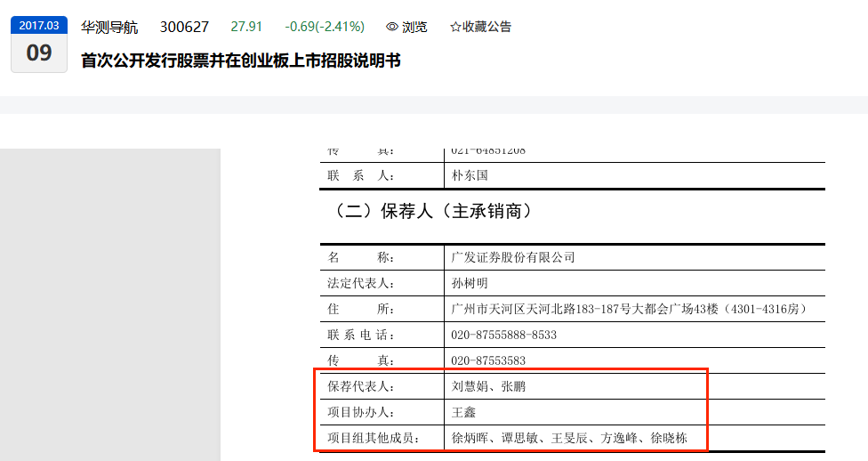This screenshot has height=461, width=868.
Task: Click the -0.69(-2.41%) price change
Action: [325, 27]
